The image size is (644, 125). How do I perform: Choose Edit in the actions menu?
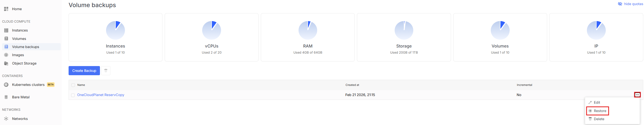(x=597, y=102)
